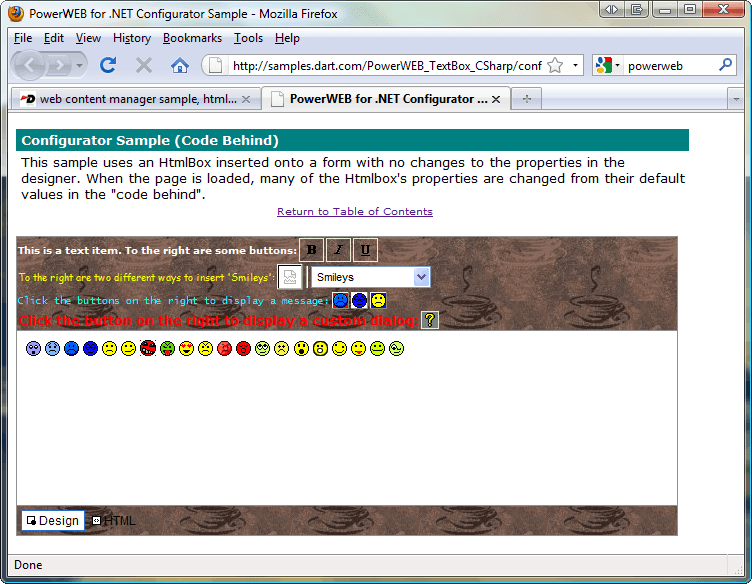Go forward to the next page

pos(59,65)
